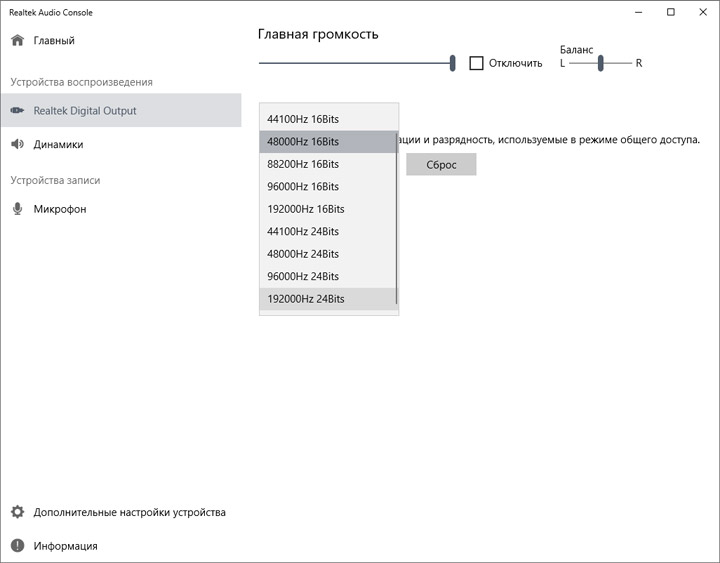Click the main volume slider handle
This screenshot has width=720, height=563.
tap(453, 63)
